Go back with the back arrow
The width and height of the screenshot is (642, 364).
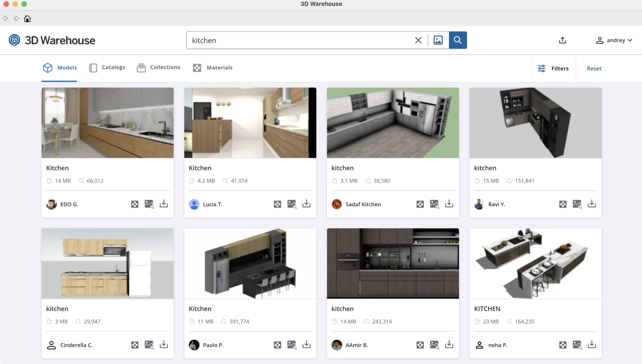[6, 19]
